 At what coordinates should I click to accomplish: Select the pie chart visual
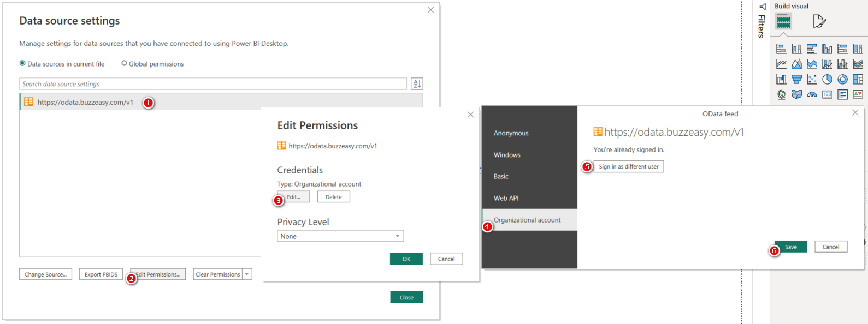[x=827, y=80]
